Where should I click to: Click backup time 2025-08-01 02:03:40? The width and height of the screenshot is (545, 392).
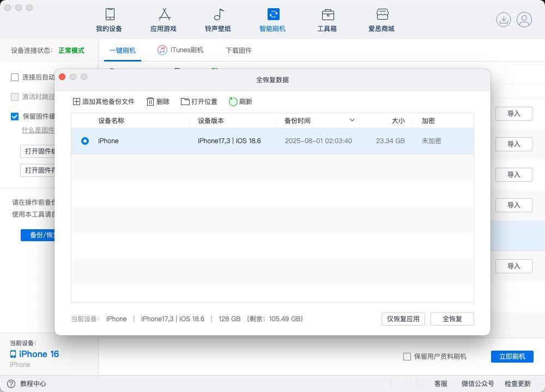pos(318,141)
